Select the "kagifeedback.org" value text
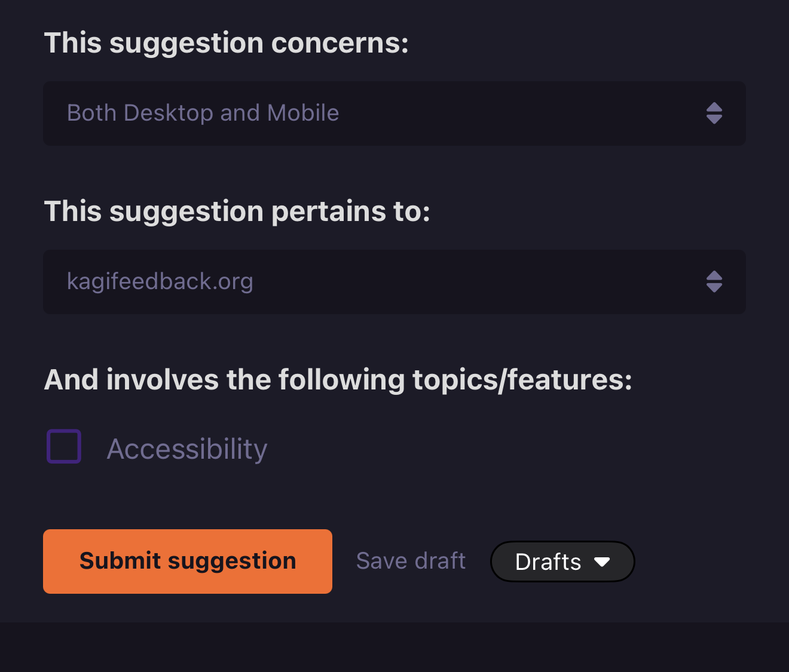789x672 pixels. coord(160,281)
